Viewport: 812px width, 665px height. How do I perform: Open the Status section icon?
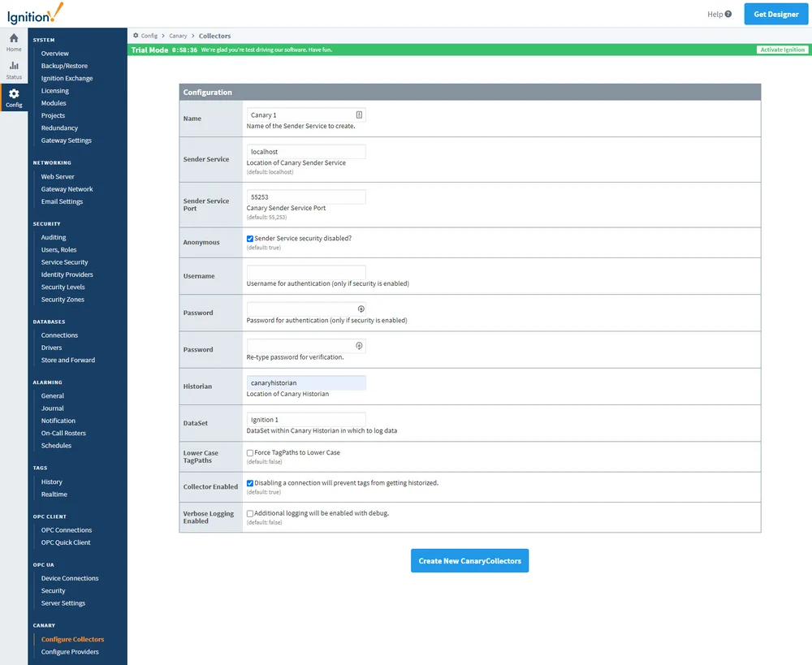14,66
